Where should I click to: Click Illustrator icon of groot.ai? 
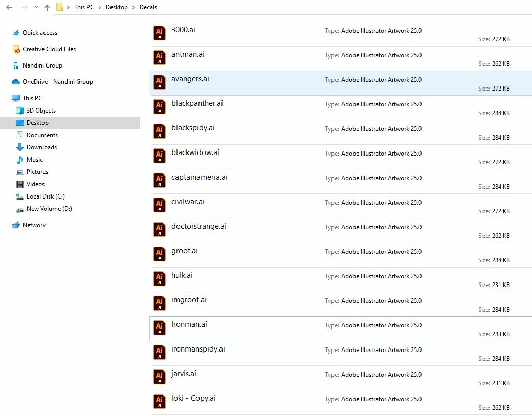(160, 254)
